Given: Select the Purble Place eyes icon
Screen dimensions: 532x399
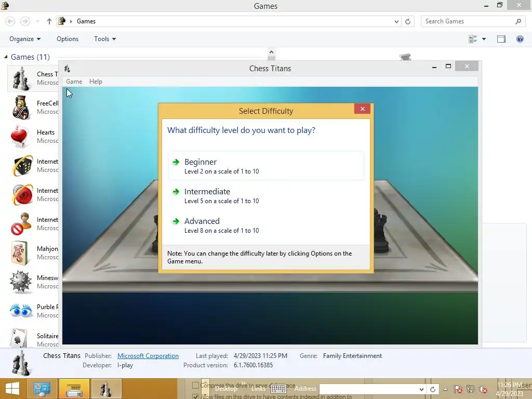Looking at the screenshot, I should (x=21, y=311).
